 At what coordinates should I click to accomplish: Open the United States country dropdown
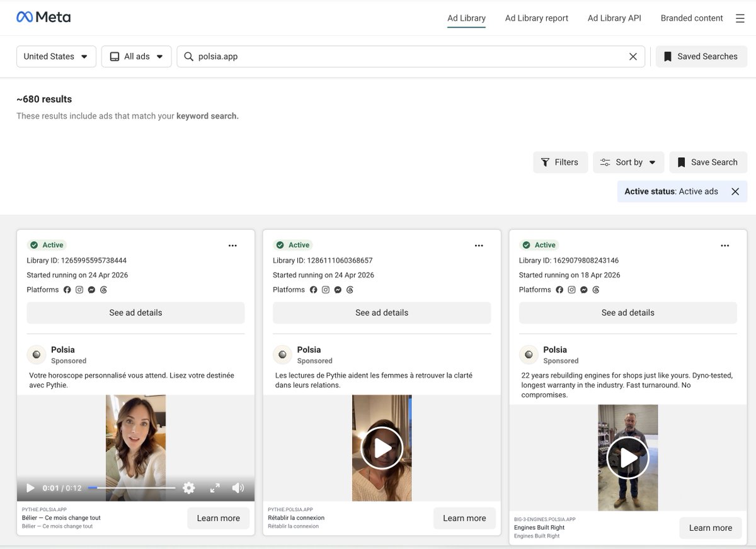click(x=56, y=57)
